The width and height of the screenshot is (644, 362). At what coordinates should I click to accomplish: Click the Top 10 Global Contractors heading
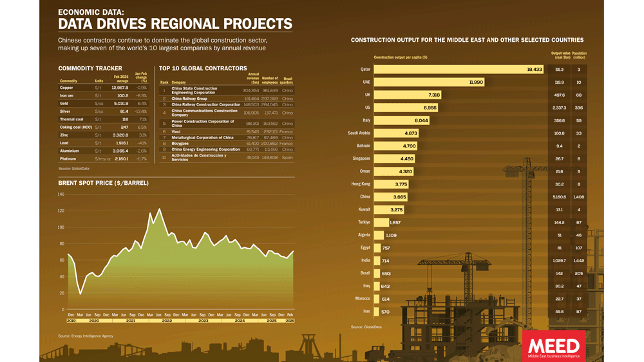(203, 68)
